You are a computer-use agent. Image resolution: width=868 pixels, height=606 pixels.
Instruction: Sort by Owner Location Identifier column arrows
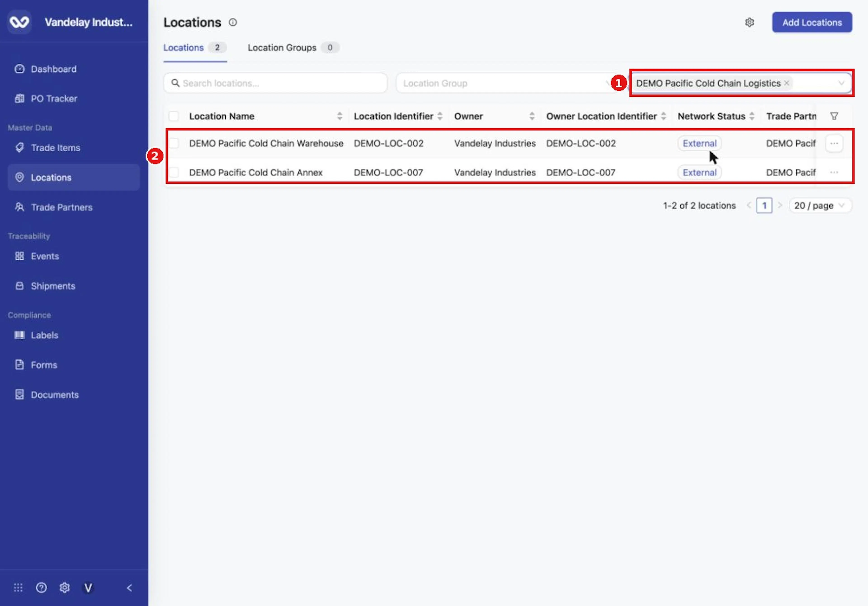point(663,116)
